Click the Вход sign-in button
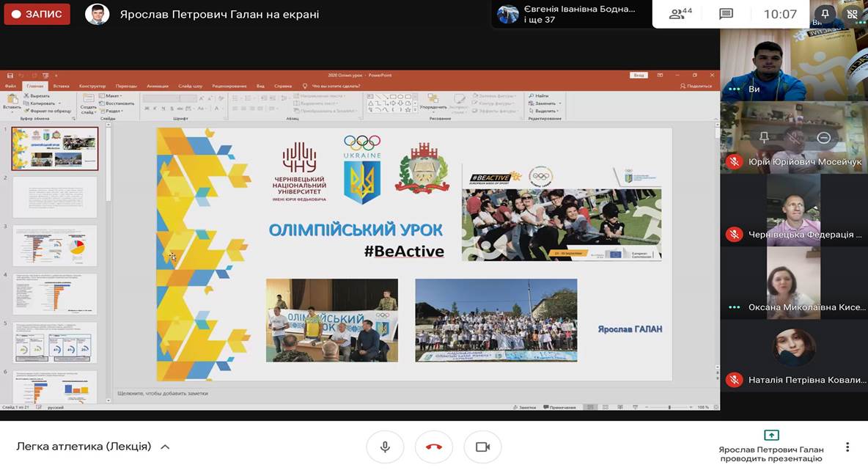Viewport: 868px width, 473px height. 639,76
